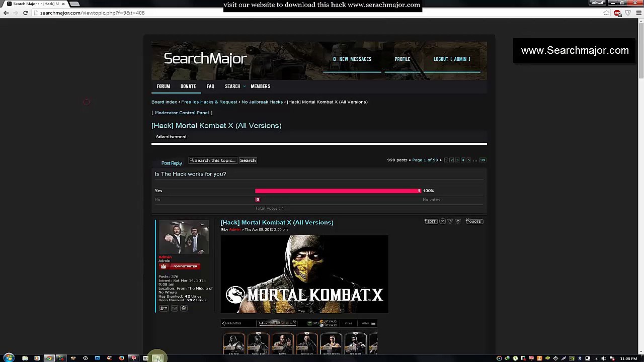644x362 pixels.
Task: Click the Quote post button
Action: (473, 222)
